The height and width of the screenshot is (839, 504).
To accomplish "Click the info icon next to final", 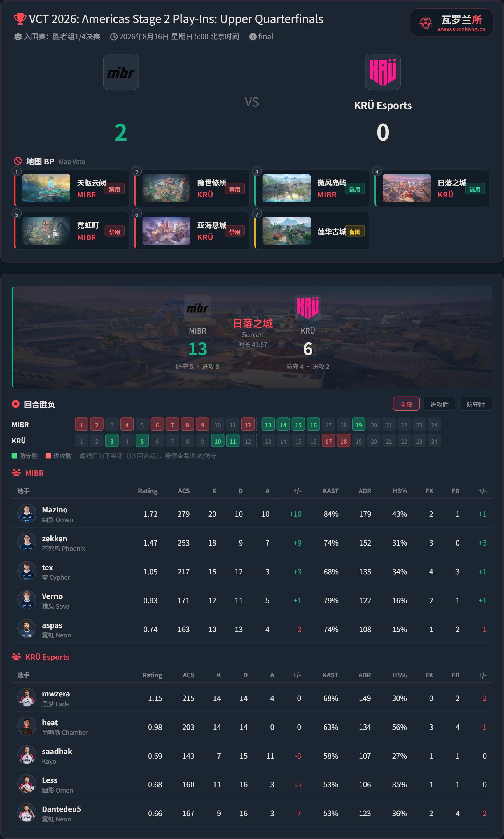I will click(253, 37).
